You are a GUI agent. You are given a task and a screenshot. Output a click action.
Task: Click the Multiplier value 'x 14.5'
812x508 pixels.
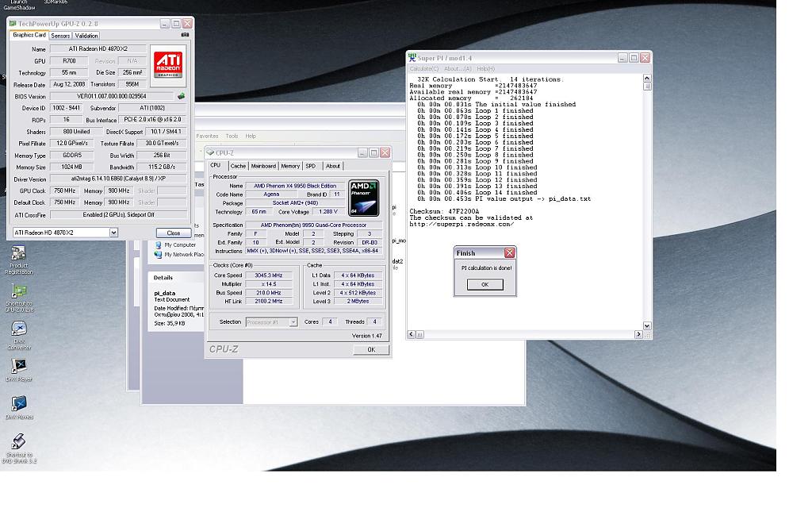coord(269,284)
